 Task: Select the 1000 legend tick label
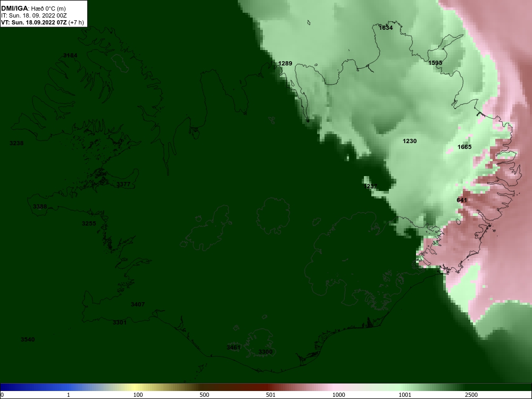338,395
